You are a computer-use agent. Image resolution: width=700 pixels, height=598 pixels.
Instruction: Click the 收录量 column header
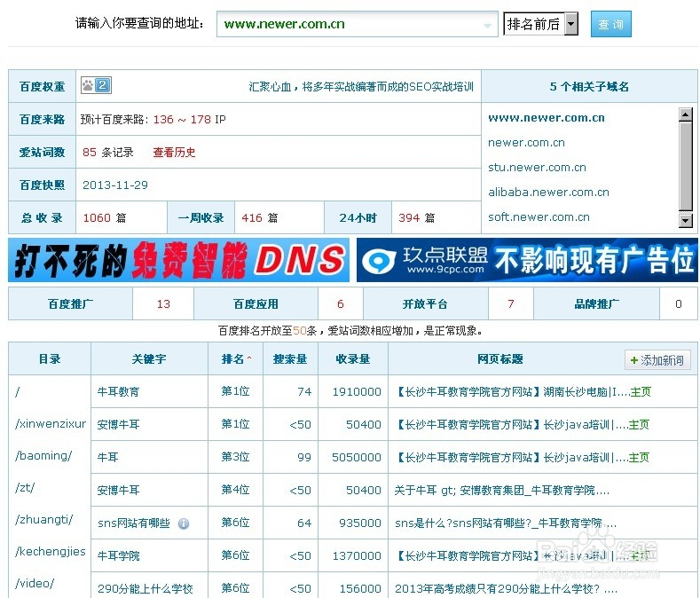353,359
